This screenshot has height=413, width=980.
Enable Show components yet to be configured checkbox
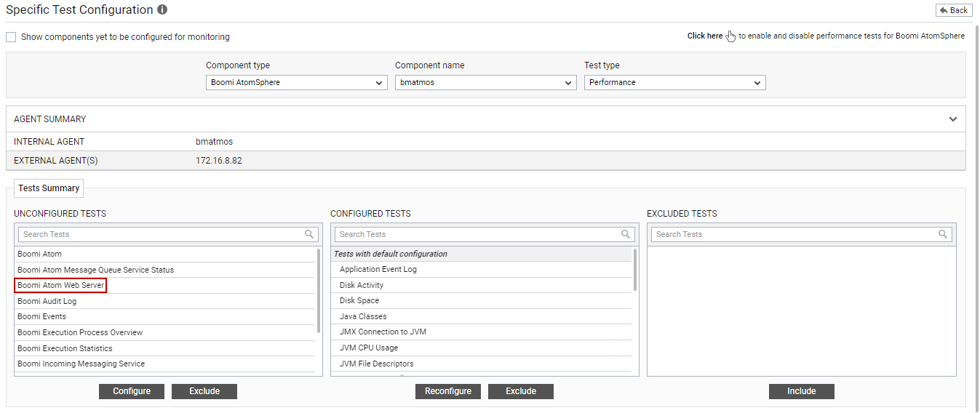[x=11, y=37]
